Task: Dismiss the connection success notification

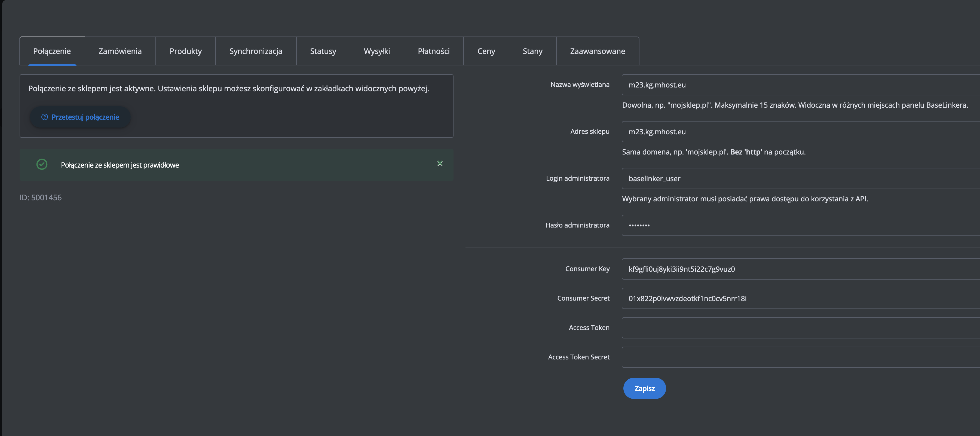Action: pyautogui.click(x=440, y=163)
